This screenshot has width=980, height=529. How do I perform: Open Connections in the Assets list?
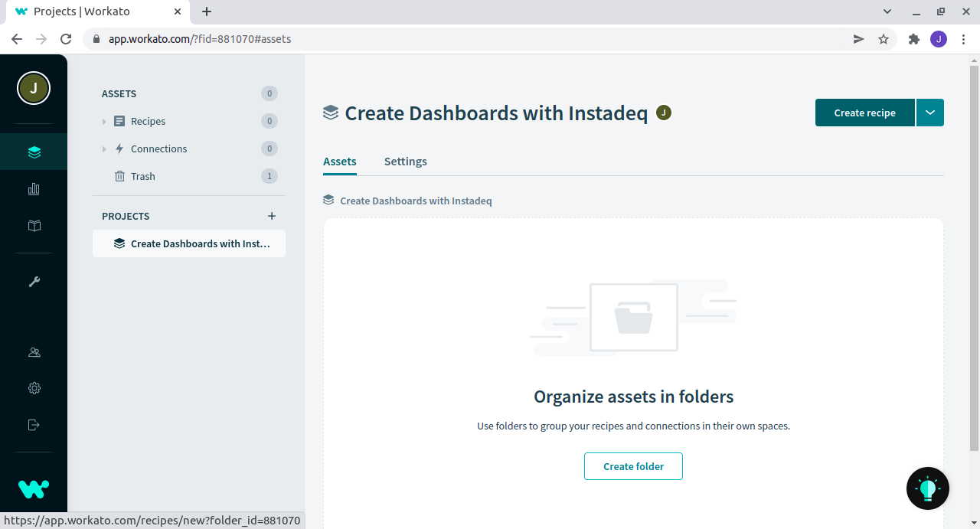pyautogui.click(x=158, y=149)
